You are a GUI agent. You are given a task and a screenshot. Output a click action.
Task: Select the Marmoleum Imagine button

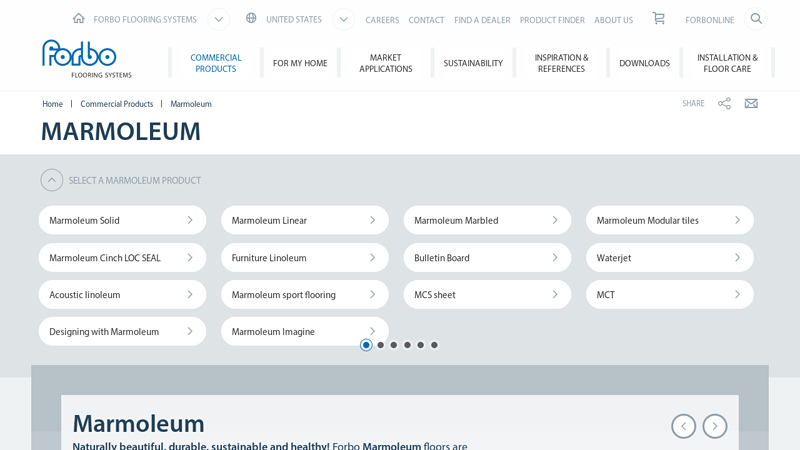point(305,332)
